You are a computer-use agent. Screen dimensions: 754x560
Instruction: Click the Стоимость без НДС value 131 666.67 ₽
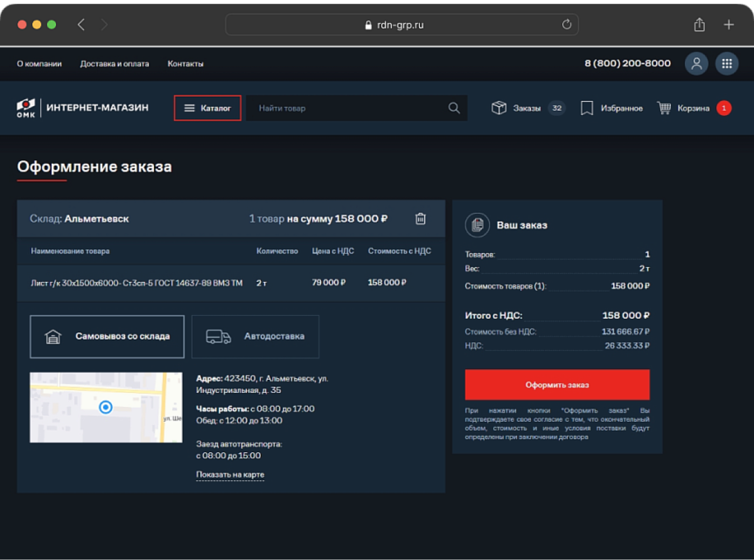point(626,331)
